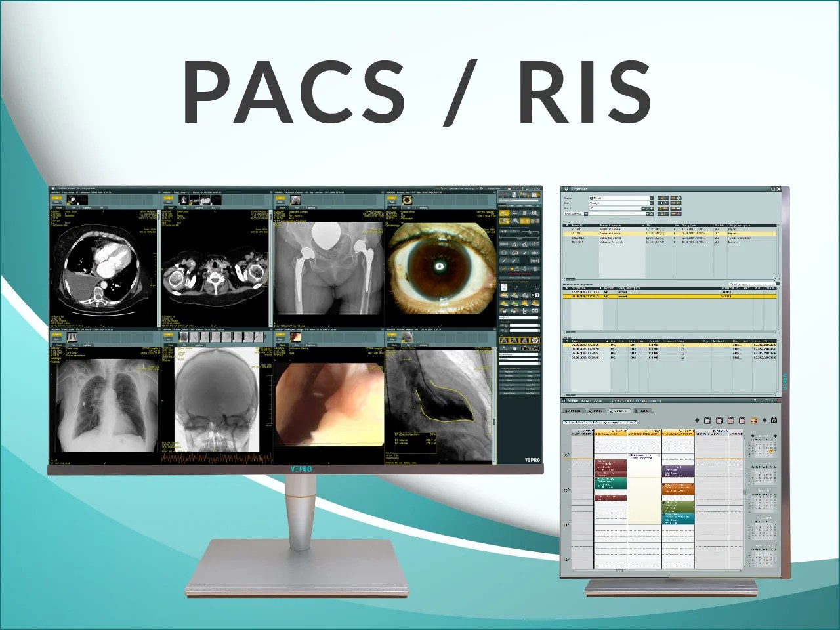Viewport: 840px width, 630px height.
Task: Open the Server dropdown in the Organizer
Action: [652, 198]
